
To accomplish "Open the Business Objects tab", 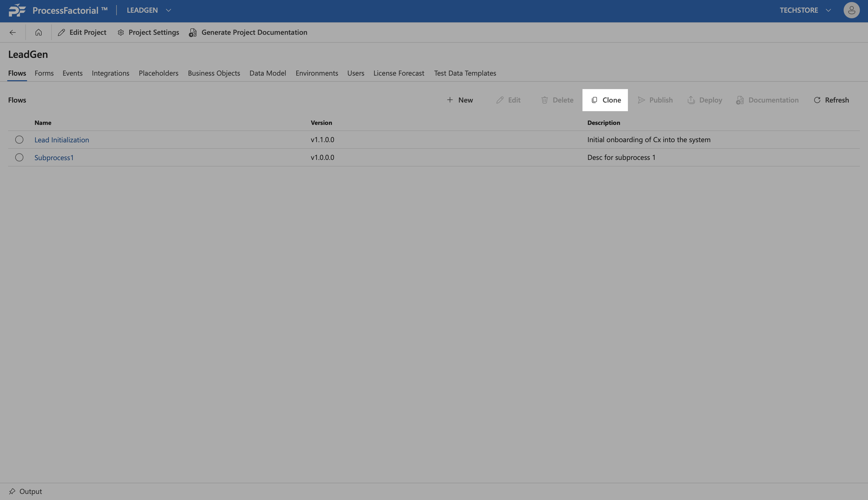I will pyautogui.click(x=213, y=73).
